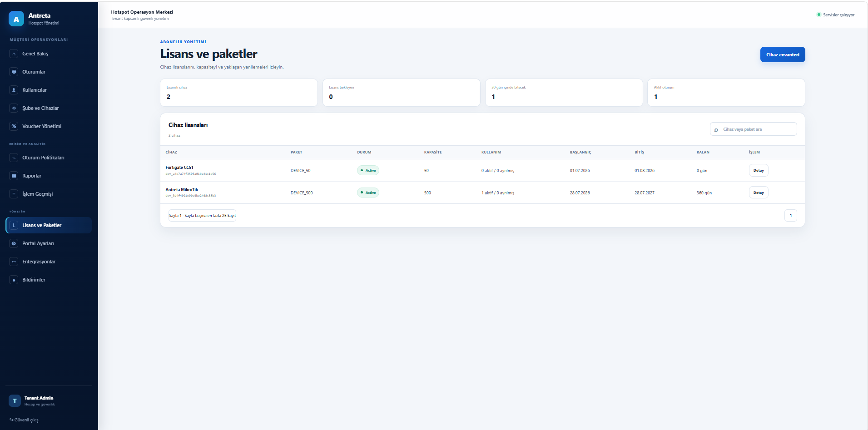
Task: Click the Lisanslı cihaz stat card
Action: (239, 93)
